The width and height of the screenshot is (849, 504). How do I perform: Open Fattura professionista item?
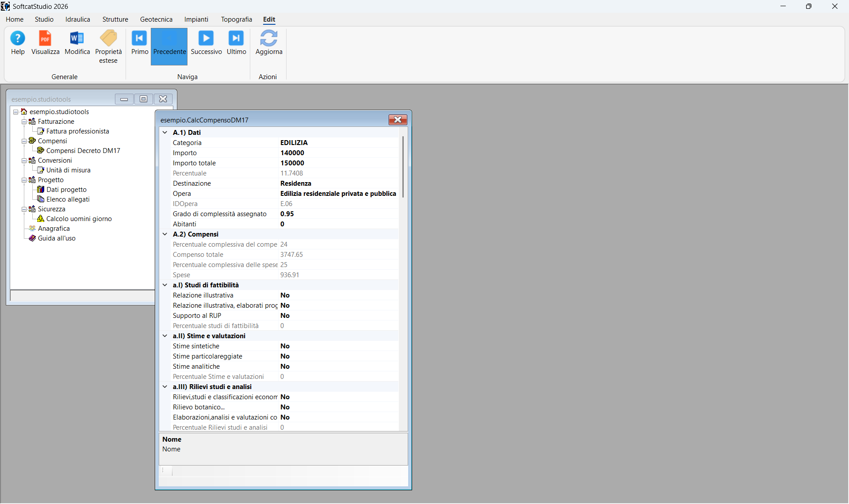pyautogui.click(x=78, y=131)
